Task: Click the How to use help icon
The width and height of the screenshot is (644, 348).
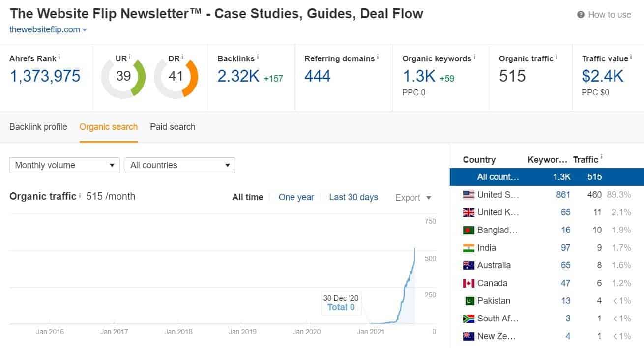Action: click(x=581, y=15)
